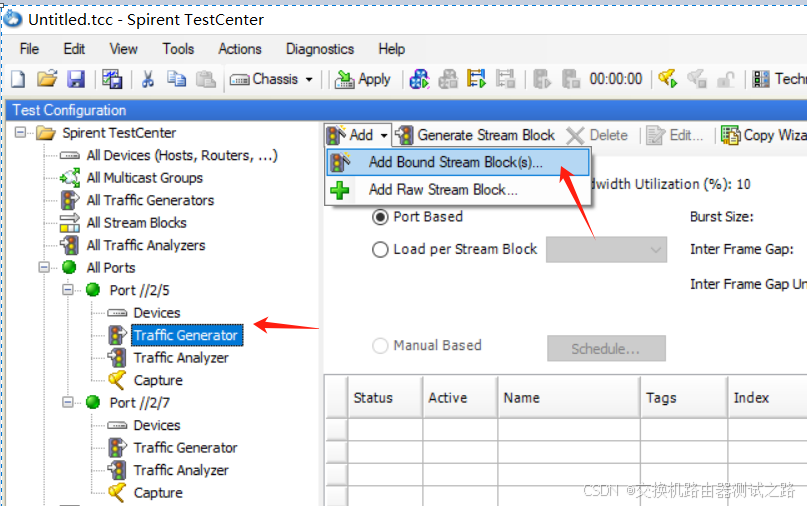The width and height of the screenshot is (807, 506).
Task: Collapse the Port //2/5 node
Action: (x=68, y=290)
